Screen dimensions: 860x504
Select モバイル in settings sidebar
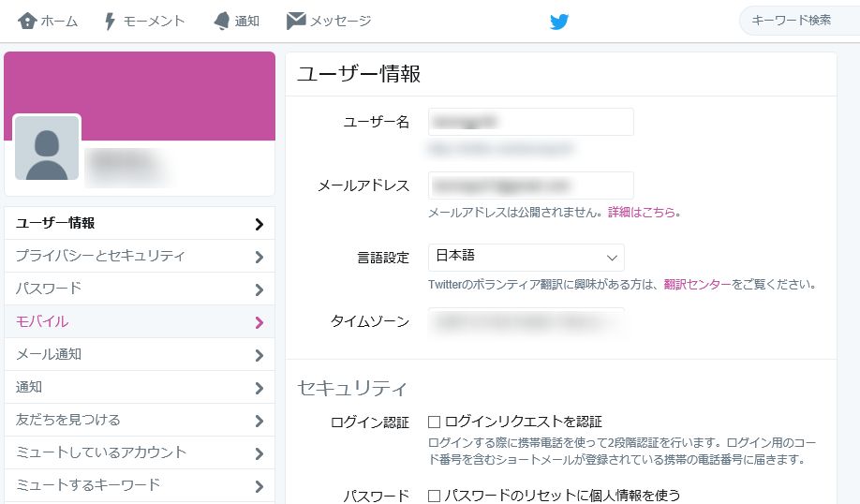point(140,322)
